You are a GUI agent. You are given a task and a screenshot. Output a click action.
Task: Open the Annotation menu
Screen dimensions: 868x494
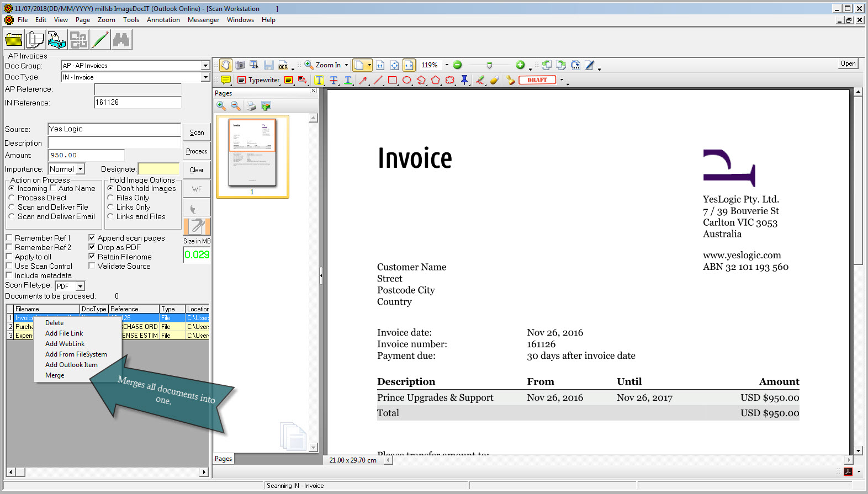tap(163, 20)
